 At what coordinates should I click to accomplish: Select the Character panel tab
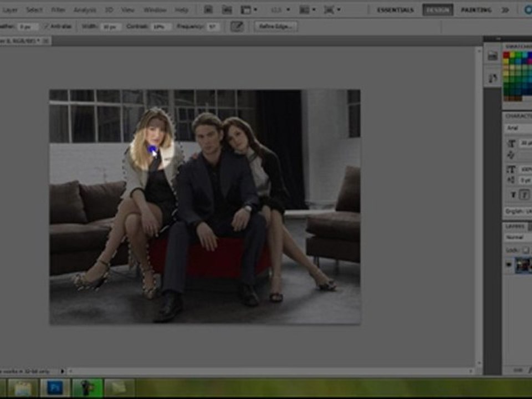(x=519, y=116)
